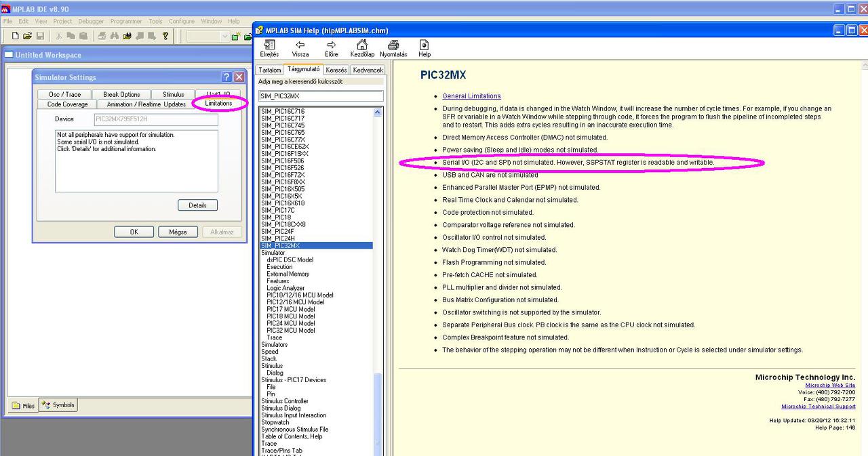Select SIM_PIC18CXX8 index entry

click(283, 224)
